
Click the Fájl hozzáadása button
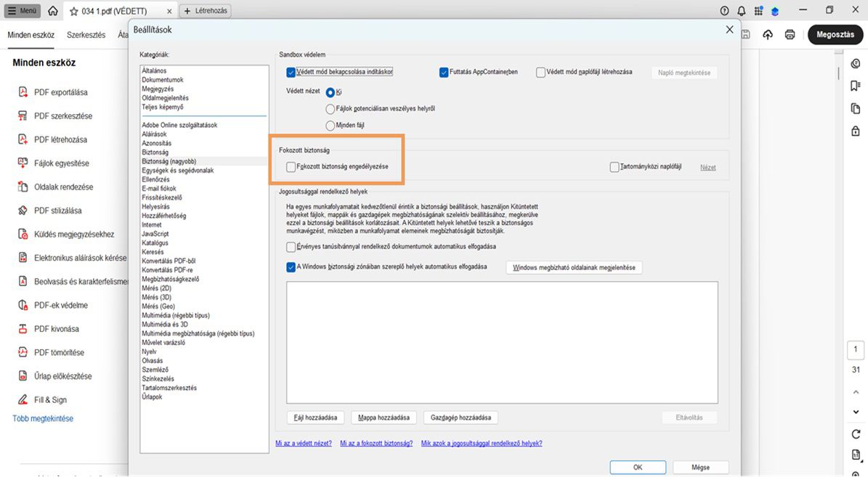click(x=315, y=418)
